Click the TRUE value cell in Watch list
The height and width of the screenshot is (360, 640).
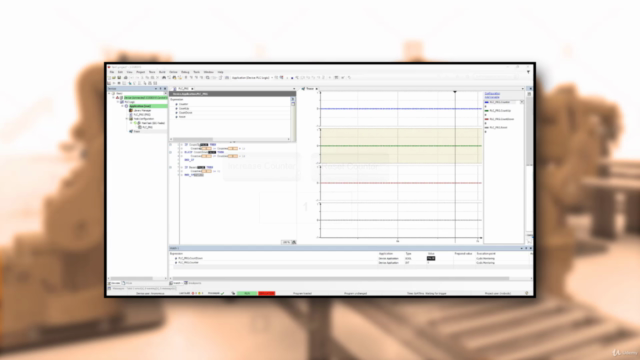pos(431,258)
